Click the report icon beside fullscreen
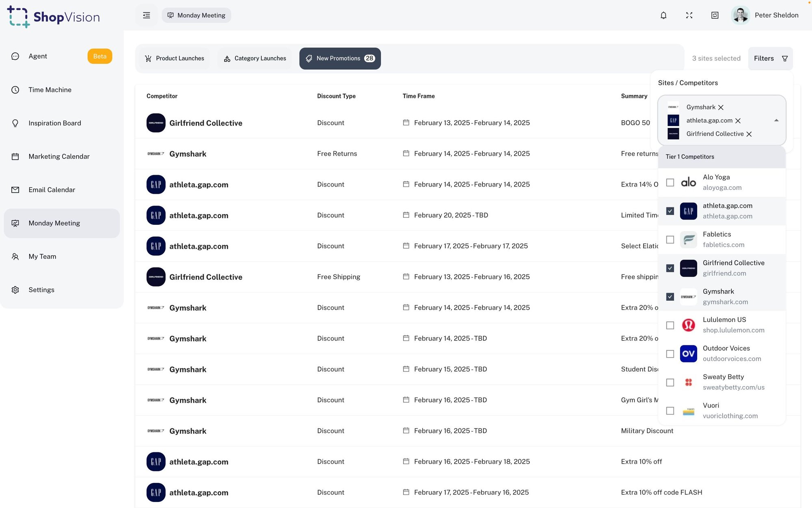The height and width of the screenshot is (508, 812). pos(715,15)
